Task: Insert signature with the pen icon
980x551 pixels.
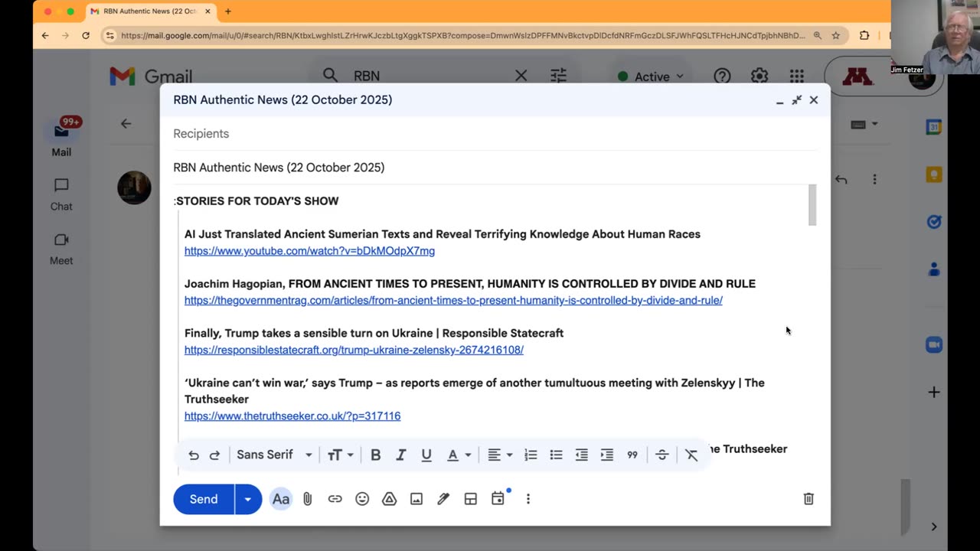Action: click(443, 499)
